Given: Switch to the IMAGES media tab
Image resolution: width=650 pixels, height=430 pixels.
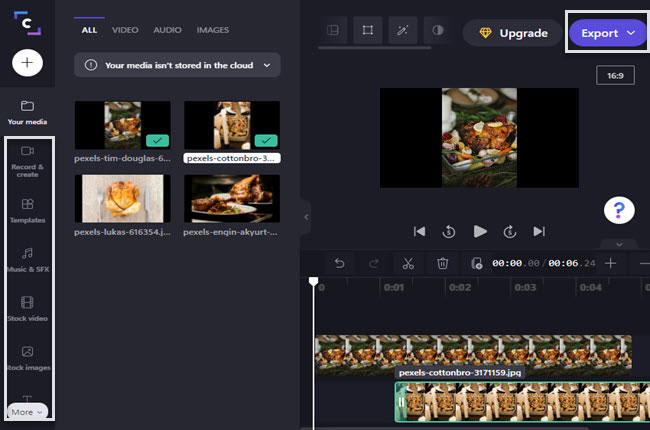Looking at the screenshot, I should 213,30.
